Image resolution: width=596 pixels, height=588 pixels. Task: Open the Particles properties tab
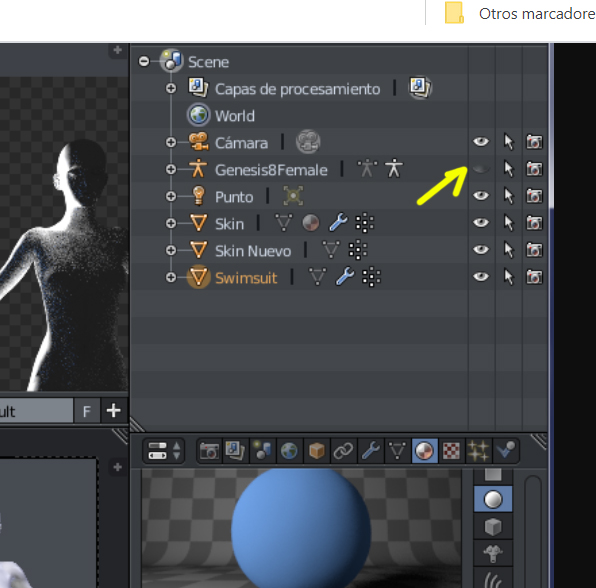pos(478,451)
